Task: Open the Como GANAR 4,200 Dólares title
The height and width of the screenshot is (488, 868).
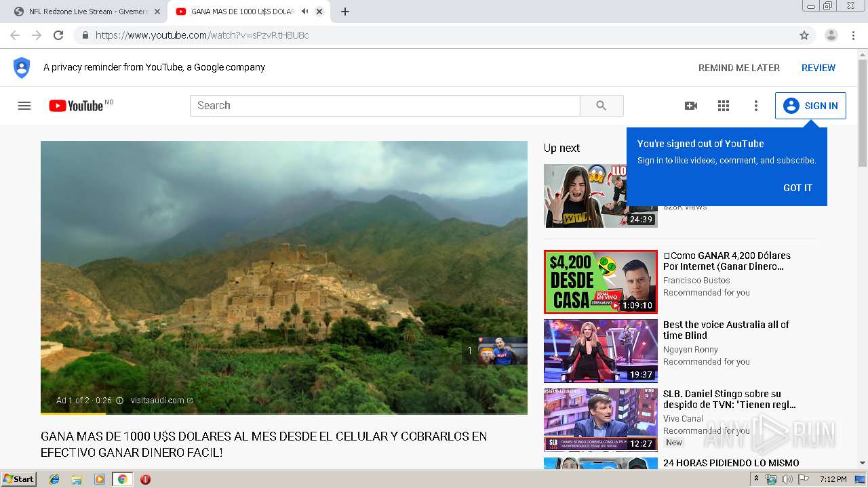Action: tap(726, 261)
